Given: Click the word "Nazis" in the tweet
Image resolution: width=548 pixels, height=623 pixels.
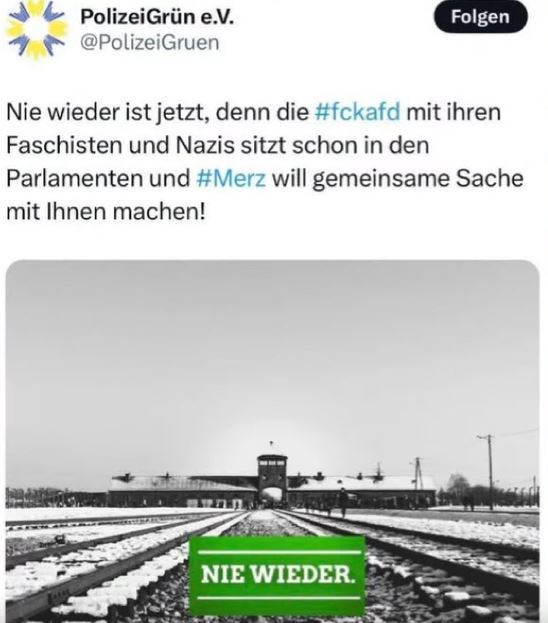Looking at the screenshot, I should pos(205,145).
